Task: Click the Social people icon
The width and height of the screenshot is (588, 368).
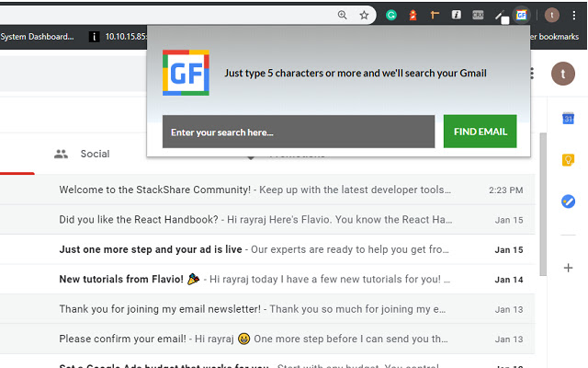Action: tap(62, 154)
